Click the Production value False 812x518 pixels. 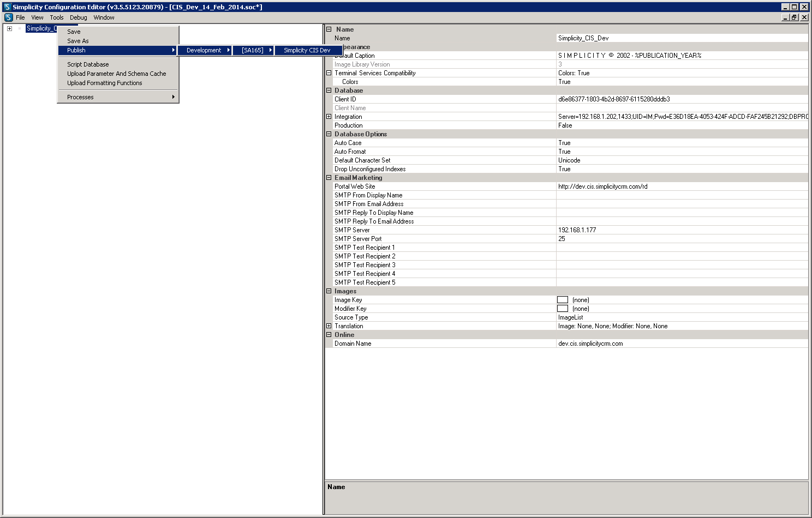tap(682, 125)
